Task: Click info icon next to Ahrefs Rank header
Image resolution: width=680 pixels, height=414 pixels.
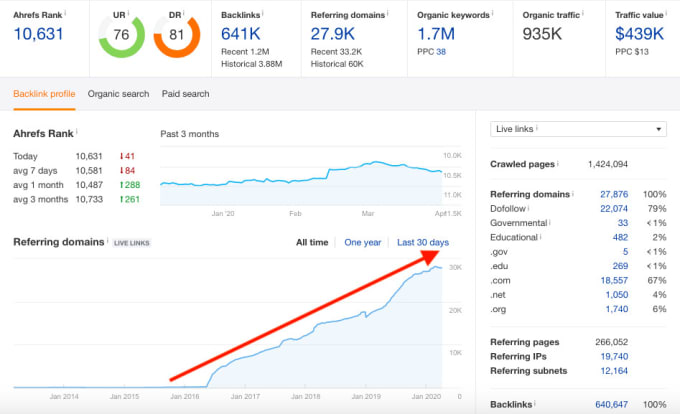Action: coord(65,13)
